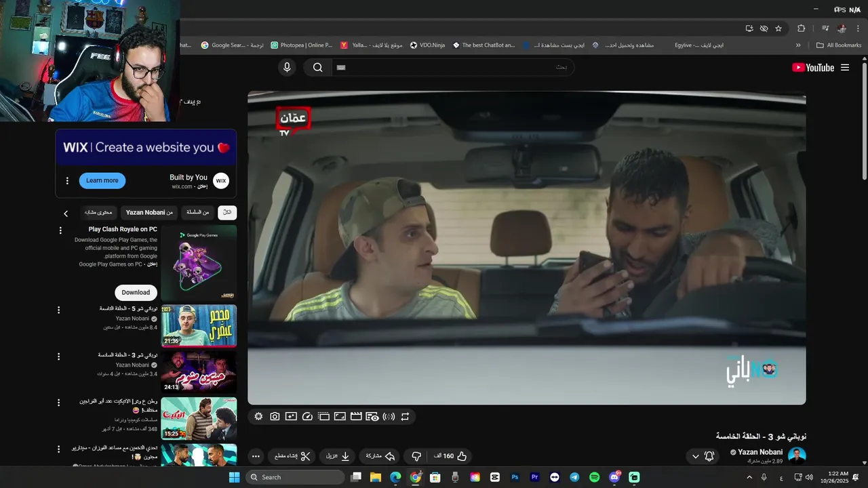
Task: Click Download on Clash Royale ad
Action: click(136, 292)
